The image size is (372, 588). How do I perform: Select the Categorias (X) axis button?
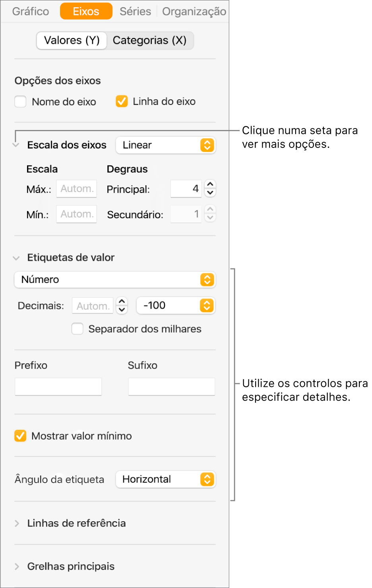click(x=149, y=41)
